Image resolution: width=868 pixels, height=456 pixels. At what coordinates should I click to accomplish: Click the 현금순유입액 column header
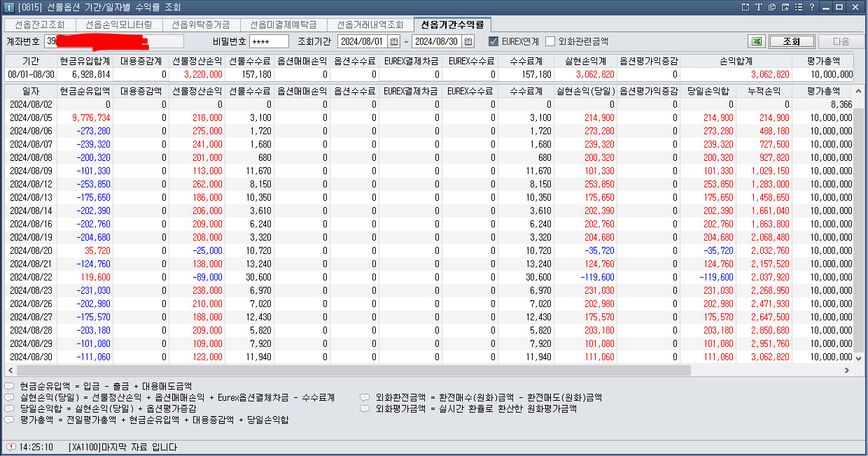[85, 91]
